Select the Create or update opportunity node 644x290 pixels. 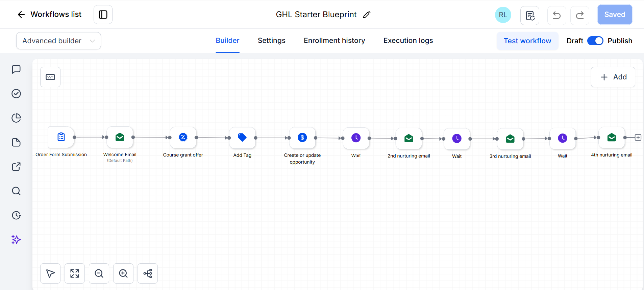[302, 138]
